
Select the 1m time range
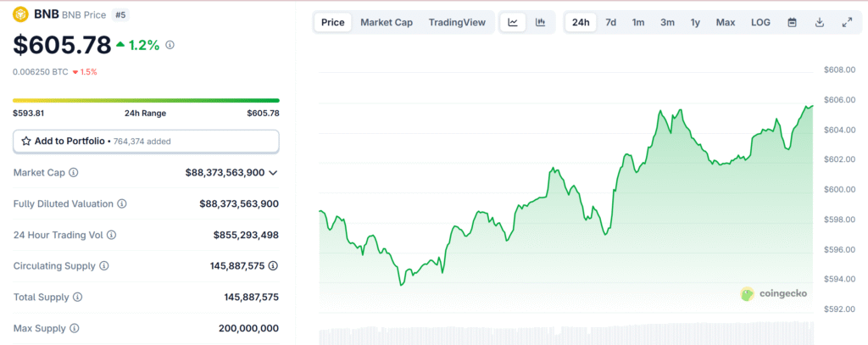638,23
